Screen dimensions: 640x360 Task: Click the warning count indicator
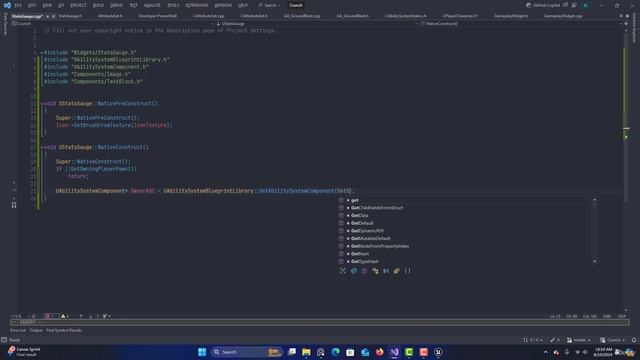(65, 316)
